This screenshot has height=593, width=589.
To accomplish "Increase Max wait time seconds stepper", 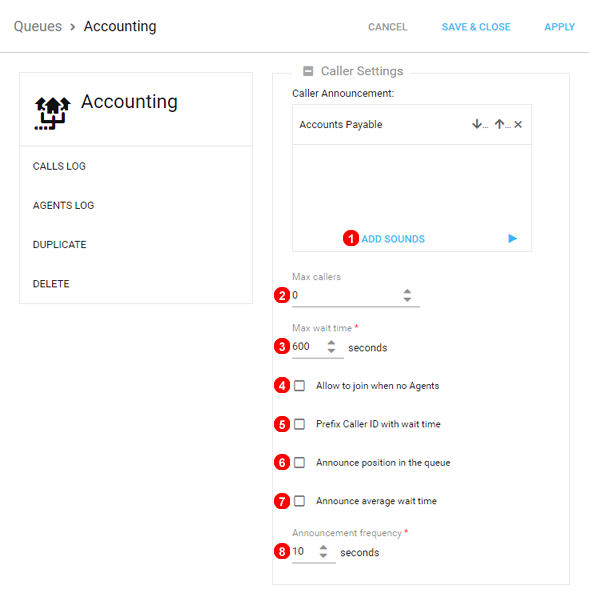I will click(x=331, y=343).
